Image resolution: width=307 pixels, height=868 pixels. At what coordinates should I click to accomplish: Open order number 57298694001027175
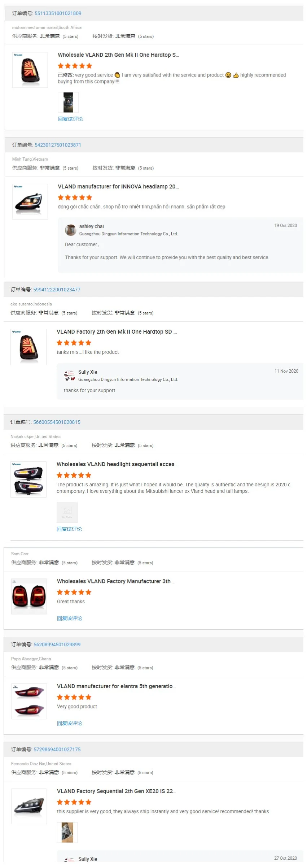click(57, 750)
